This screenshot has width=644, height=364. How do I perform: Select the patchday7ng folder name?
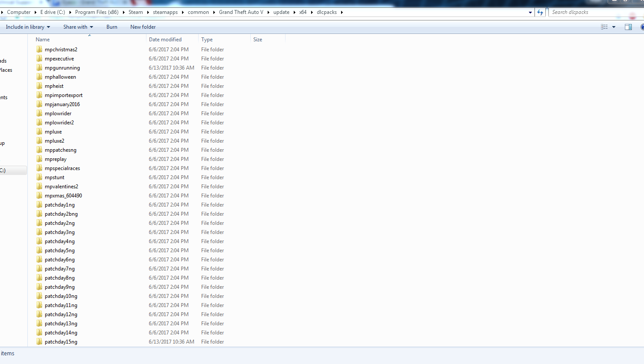60,269
